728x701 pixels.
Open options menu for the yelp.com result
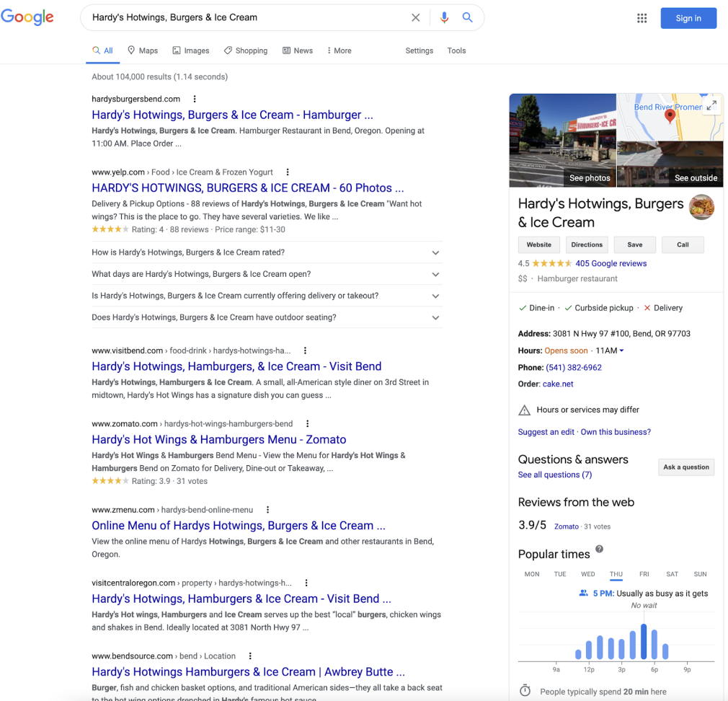point(288,172)
